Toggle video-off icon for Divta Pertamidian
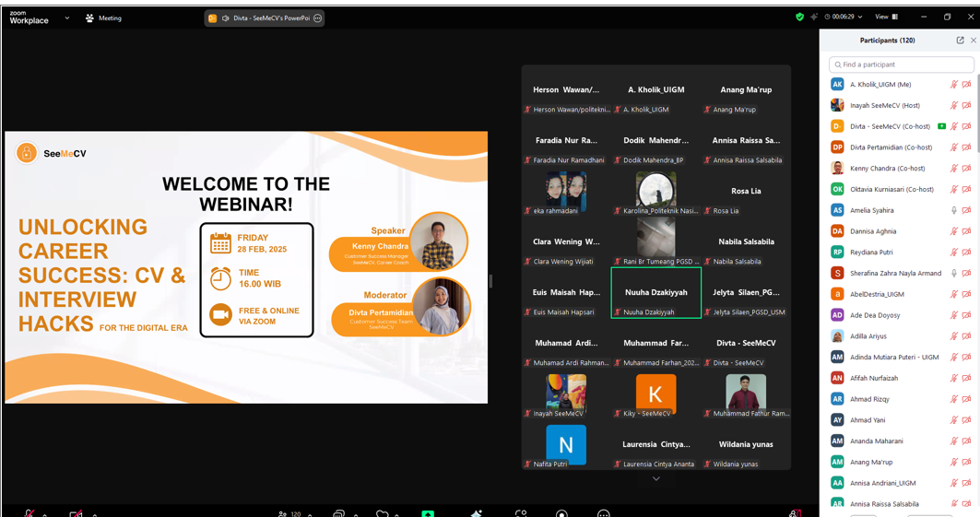 click(x=966, y=147)
